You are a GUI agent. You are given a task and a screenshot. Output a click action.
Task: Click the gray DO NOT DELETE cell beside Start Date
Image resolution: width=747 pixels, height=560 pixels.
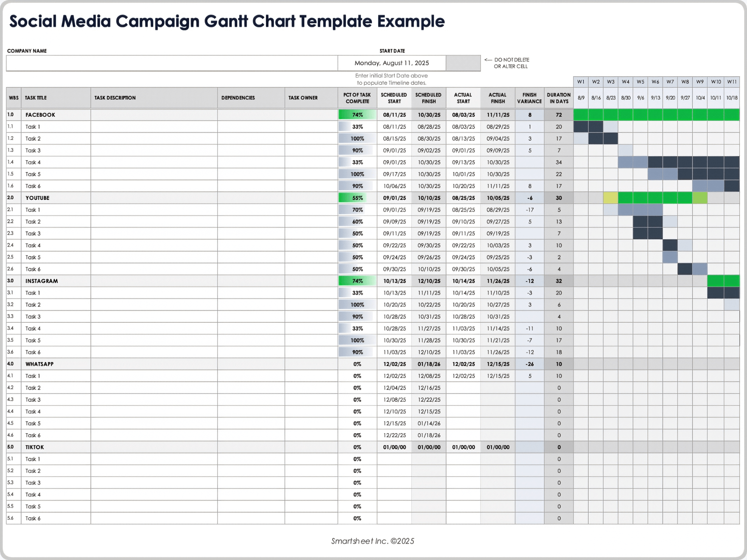click(463, 63)
